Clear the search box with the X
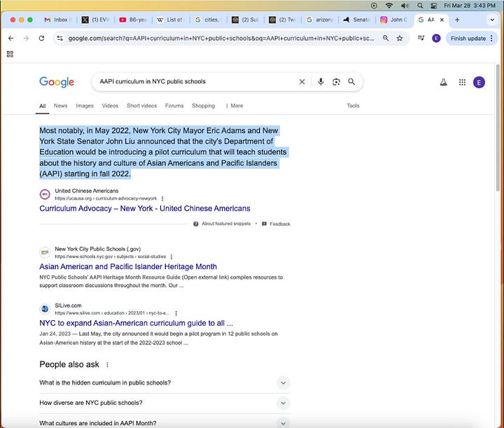Image resolution: width=504 pixels, height=428 pixels. click(302, 82)
